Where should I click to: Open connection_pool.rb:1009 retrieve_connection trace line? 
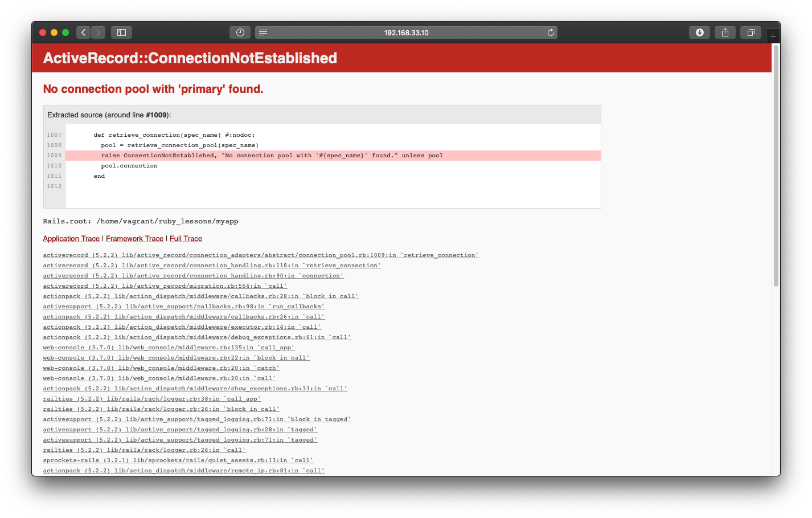[261, 255]
